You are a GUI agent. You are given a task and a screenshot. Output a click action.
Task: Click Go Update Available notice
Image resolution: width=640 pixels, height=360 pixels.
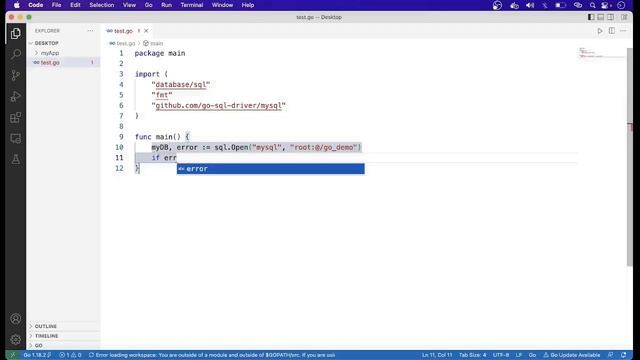click(571, 355)
